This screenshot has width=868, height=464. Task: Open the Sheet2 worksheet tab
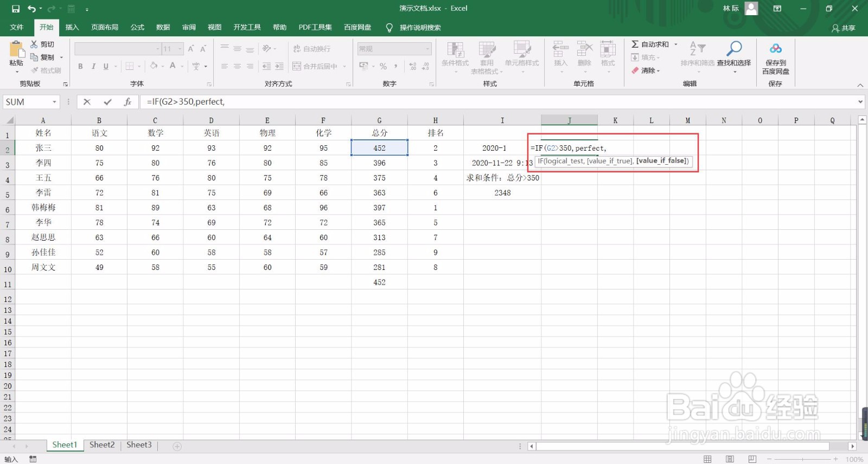point(102,445)
